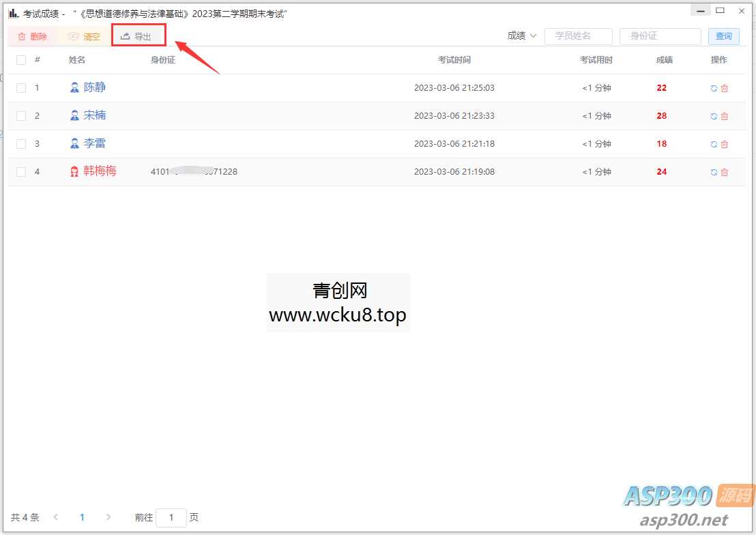Click the refresh/retake icon on 陈静's row

click(x=713, y=88)
